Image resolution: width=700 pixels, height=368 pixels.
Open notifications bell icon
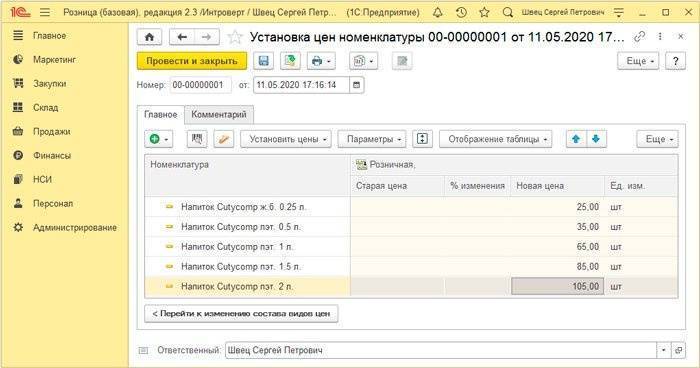[438, 12]
